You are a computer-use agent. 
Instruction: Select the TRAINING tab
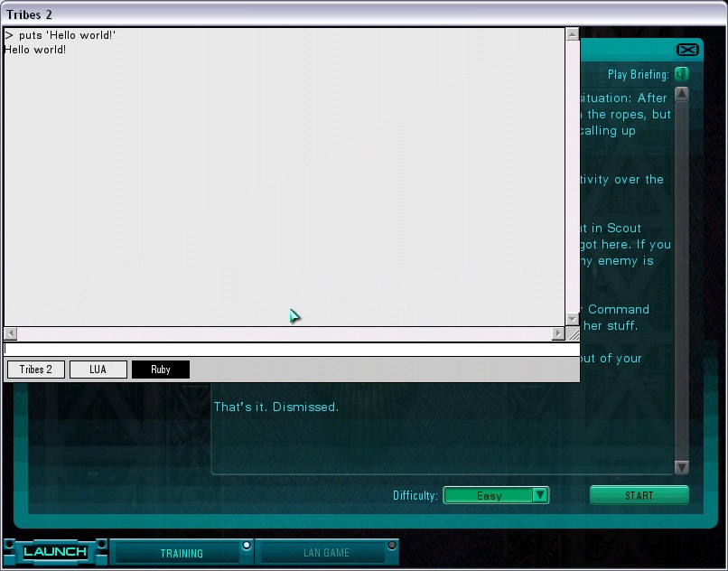(x=182, y=553)
